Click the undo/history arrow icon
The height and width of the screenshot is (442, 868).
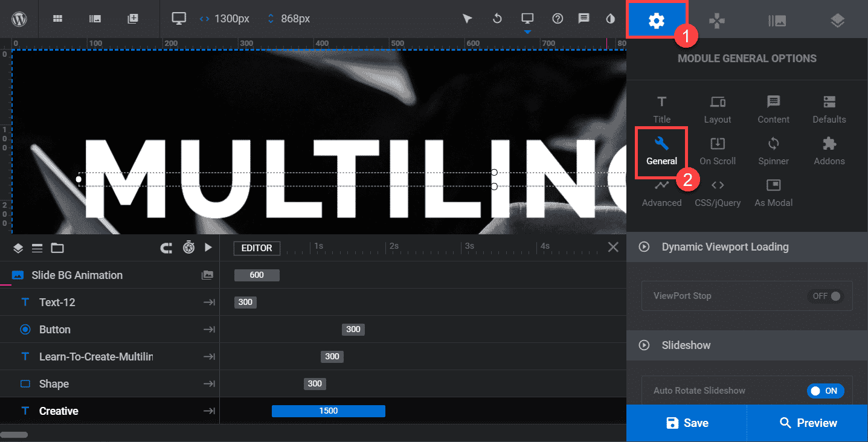[x=497, y=19]
